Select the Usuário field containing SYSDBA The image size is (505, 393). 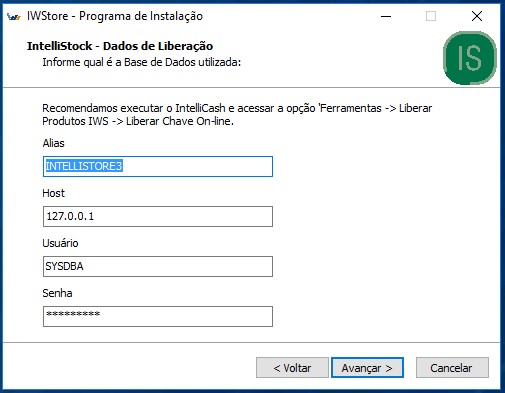click(158, 266)
